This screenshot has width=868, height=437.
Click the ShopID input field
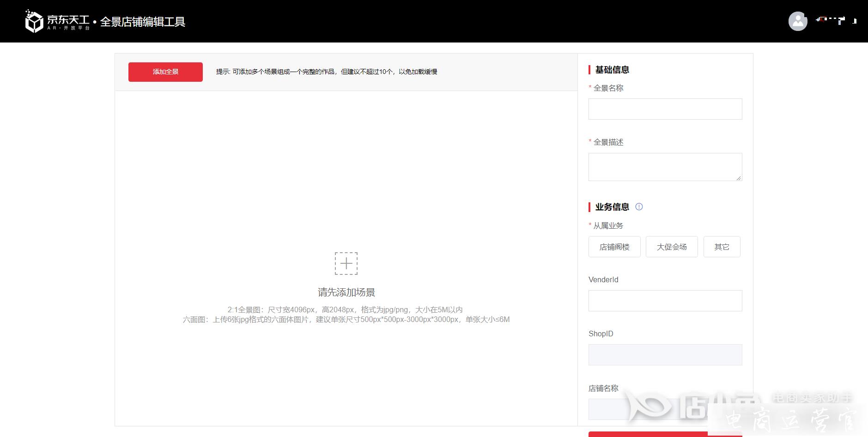[x=665, y=355]
